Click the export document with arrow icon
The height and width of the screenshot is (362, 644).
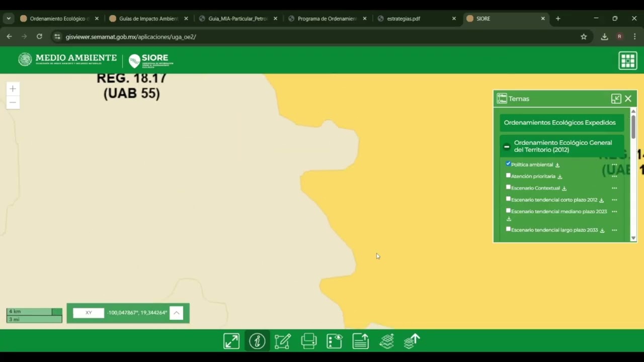360,341
